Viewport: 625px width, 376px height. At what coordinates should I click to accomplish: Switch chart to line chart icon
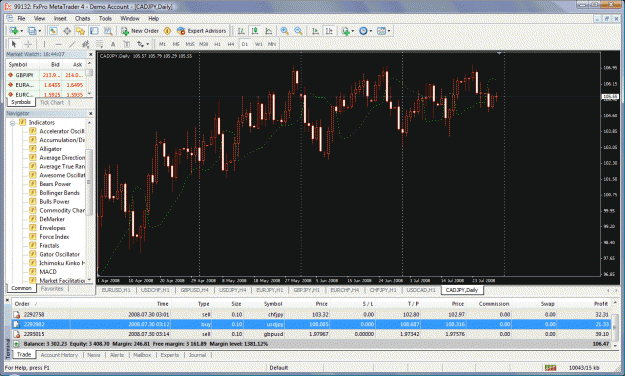269,31
